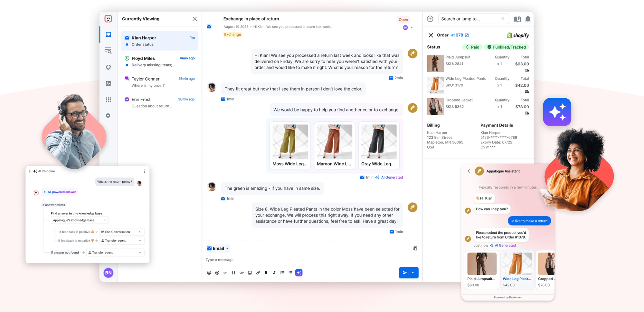Screen dimensions: 644x312
Task: Toggle bold formatting in composer
Action: click(x=266, y=273)
